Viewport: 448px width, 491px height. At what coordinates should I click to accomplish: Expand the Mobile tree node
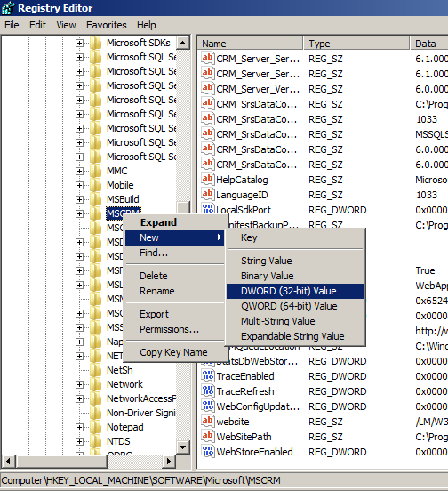[x=79, y=185]
